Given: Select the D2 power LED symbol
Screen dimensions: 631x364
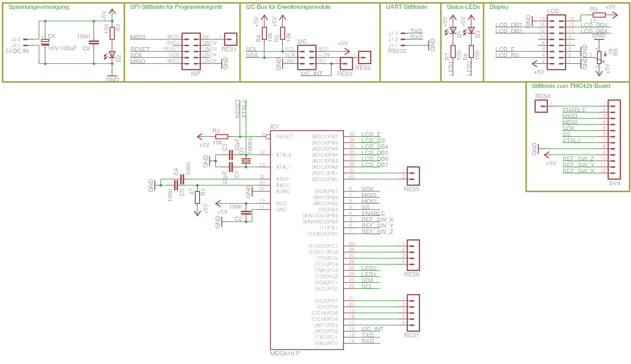Looking at the screenshot, I should pos(111,55).
